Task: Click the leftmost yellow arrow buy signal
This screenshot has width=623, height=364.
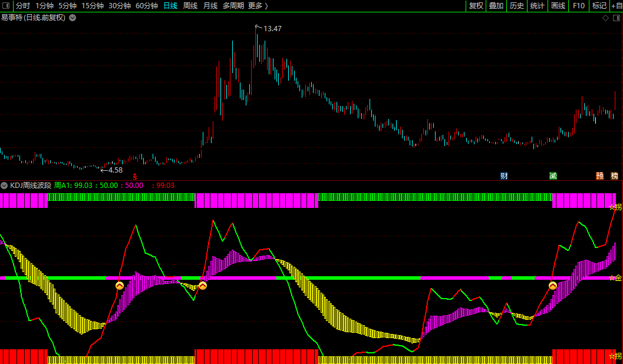Action: click(x=120, y=286)
